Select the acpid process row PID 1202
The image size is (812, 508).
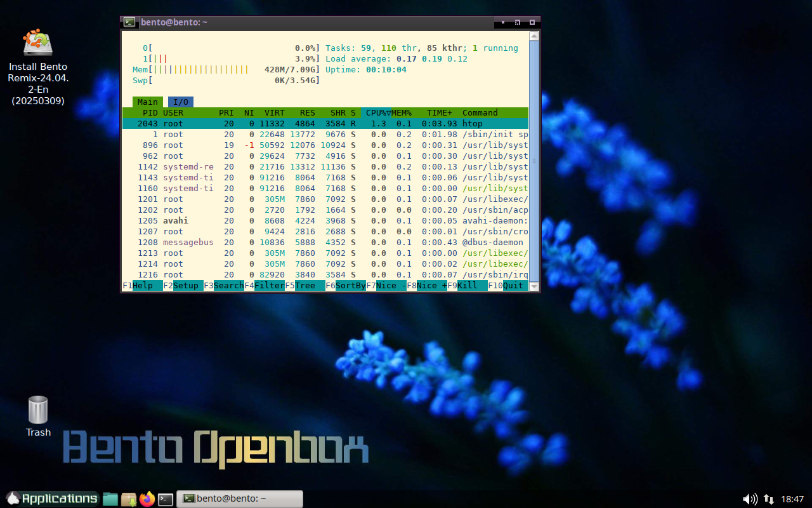tap(325, 210)
